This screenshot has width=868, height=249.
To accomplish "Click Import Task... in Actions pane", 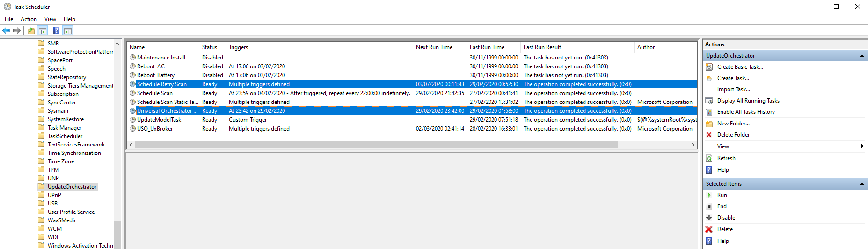I will click(x=733, y=89).
